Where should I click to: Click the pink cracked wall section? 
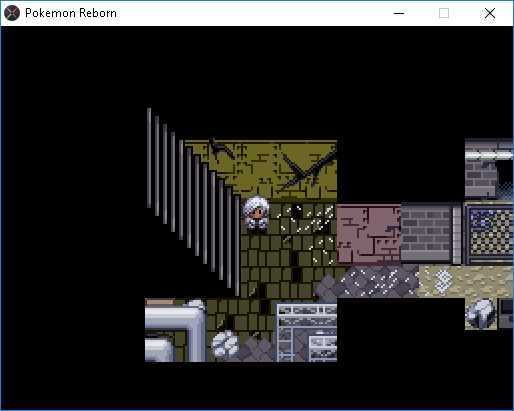pyautogui.click(x=369, y=235)
